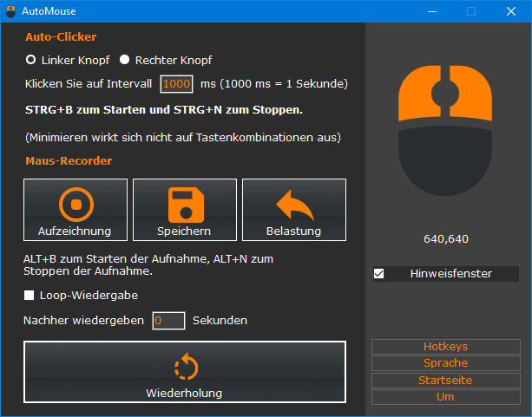The height and width of the screenshot is (417, 532).
Task: Minimize the AutoMouse window
Action: pos(432,11)
